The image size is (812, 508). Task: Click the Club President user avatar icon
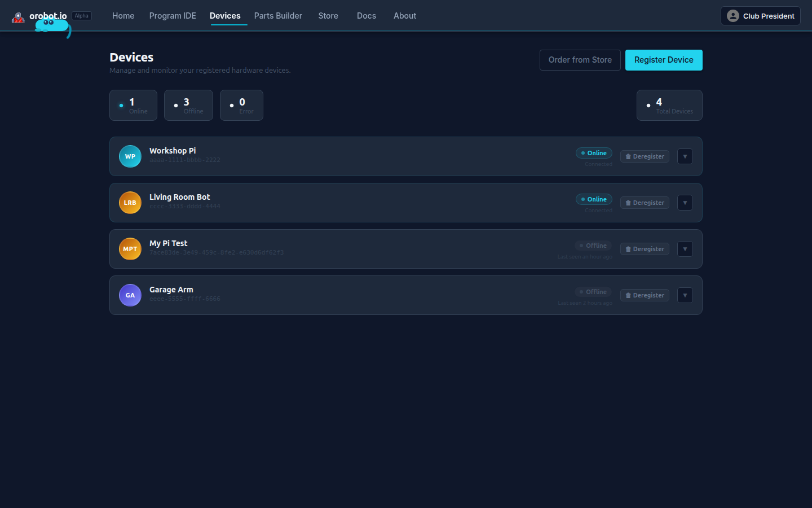733,16
